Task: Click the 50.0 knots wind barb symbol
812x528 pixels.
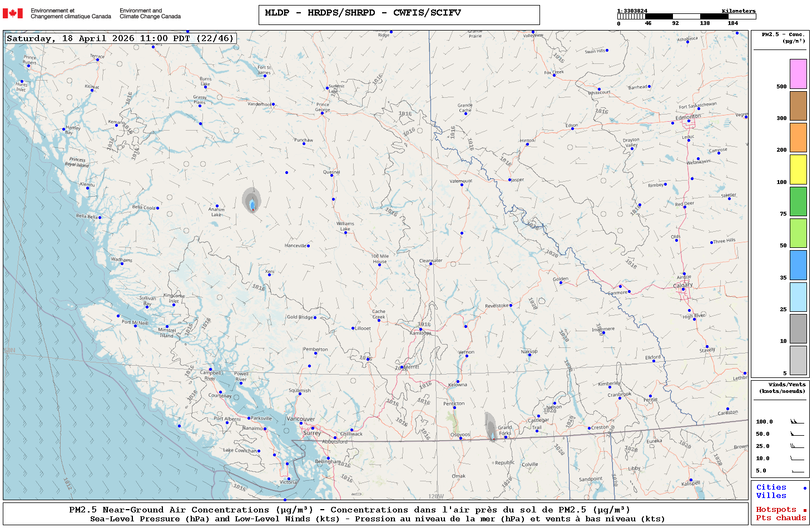Action: click(x=796, y=434)
